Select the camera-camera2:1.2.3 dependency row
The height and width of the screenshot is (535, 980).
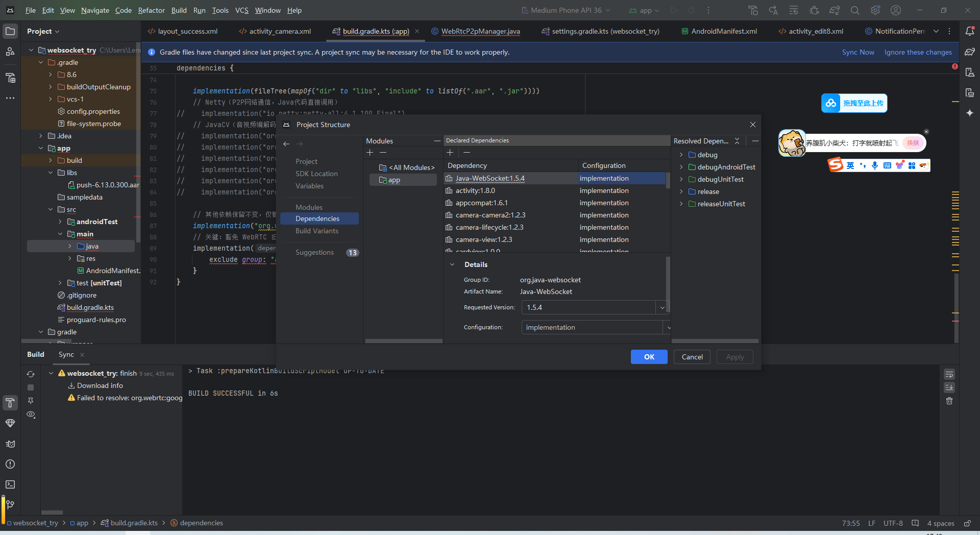click(x=555, y=215)
